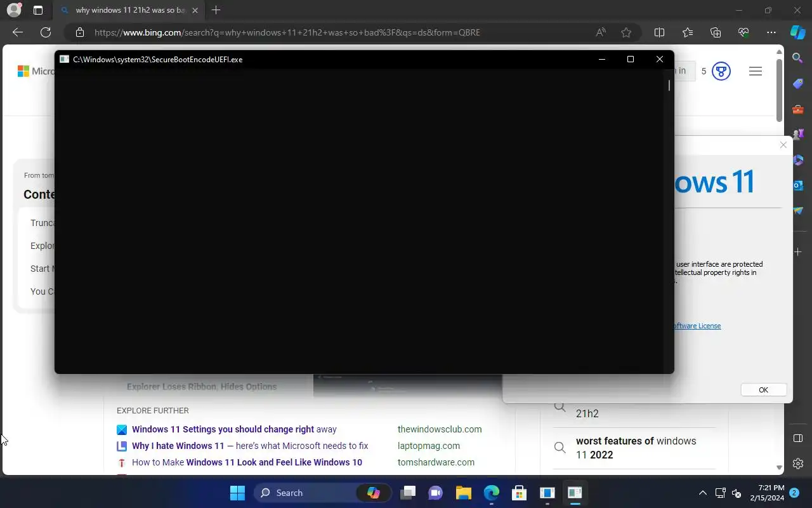
Task: Open Edge sidebar Outlook icon
Action: click(798, 185)
